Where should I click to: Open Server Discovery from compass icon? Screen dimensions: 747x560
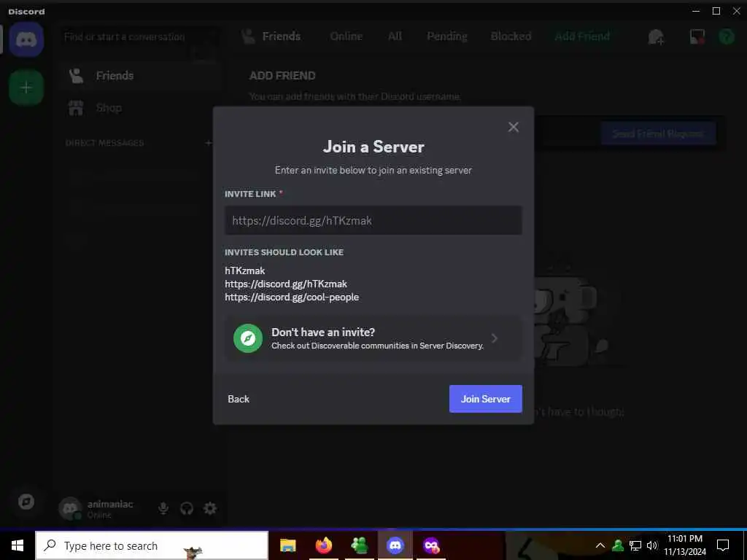click(248, 338)
